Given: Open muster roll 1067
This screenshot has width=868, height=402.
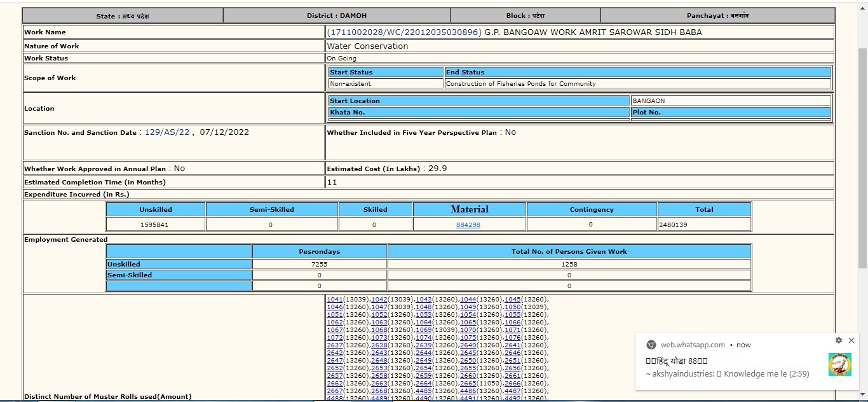Looking at the screenshot, I should click(x=335, y=330).
